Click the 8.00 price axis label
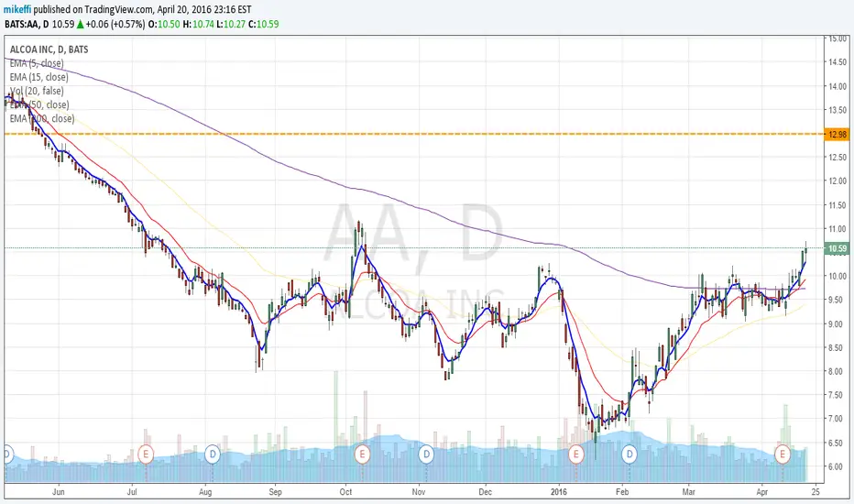This screenshot has width=854, height=504. 838,371
